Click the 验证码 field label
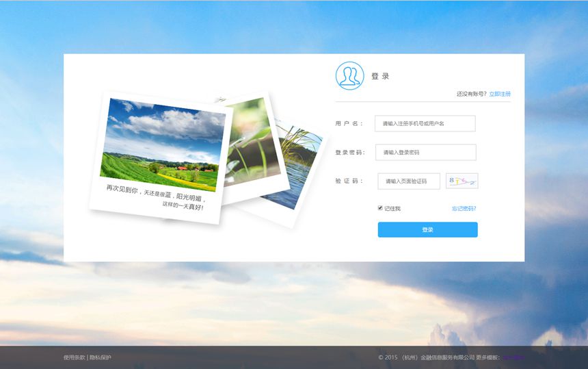588x369 pixels. [x=349, y=181]
